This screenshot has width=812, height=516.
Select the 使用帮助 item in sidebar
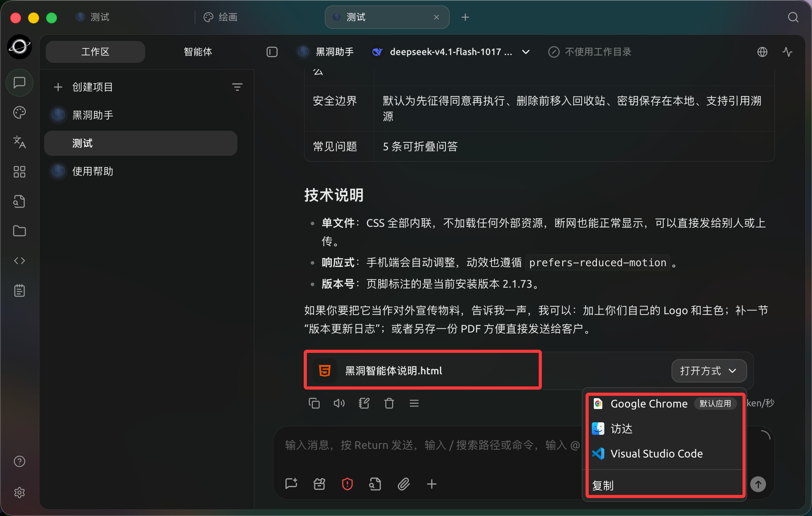coord(141,171)
